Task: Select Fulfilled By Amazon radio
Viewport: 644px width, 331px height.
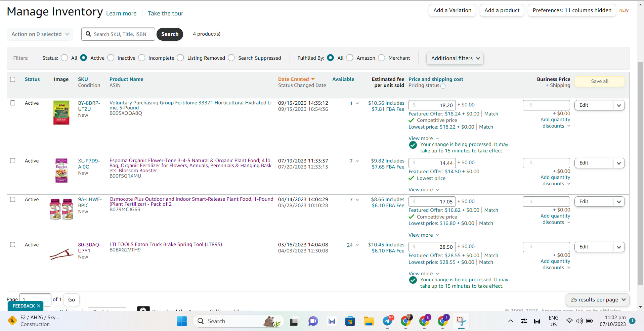Action: coord(350,58)
